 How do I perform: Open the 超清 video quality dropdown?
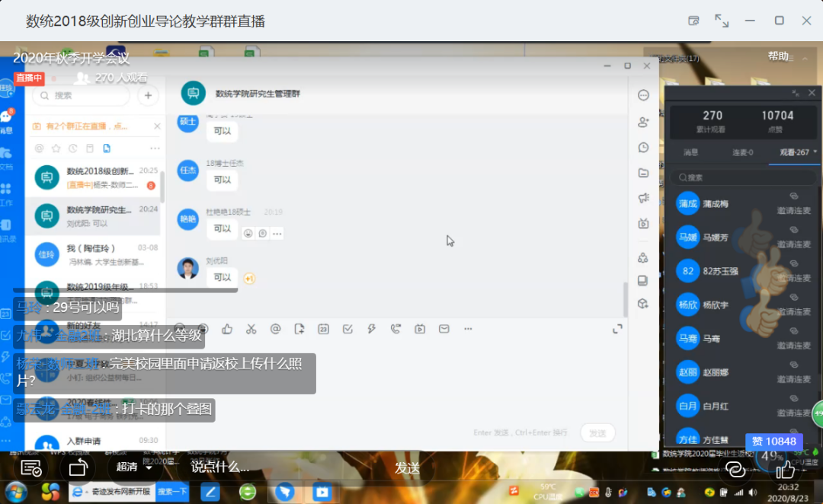(x=133, y=467)
